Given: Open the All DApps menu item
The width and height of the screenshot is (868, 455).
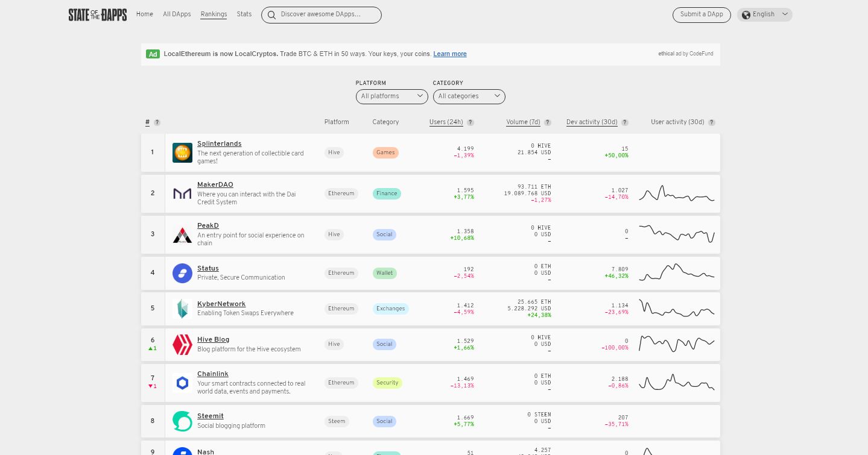Looking at the screenshot, I should (177, 14).
